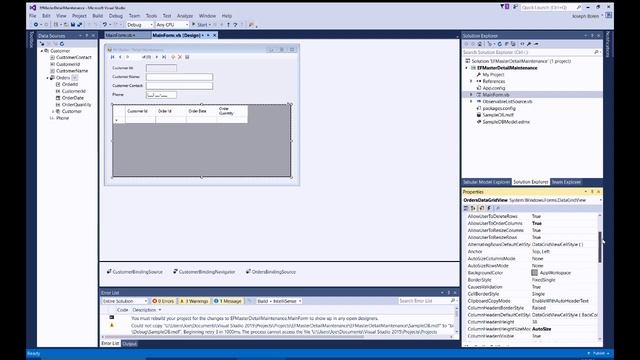Click the Customer Name text box
The image size is (640, 360).
179,77
